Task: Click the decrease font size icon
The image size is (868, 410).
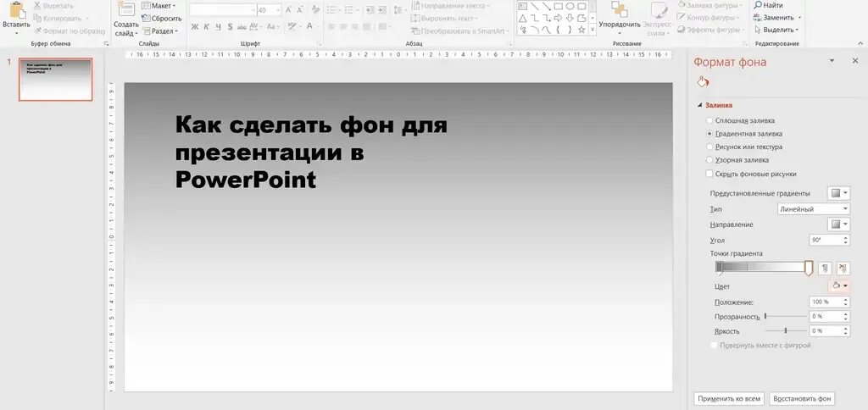Action: pyautogui.click(x=299, y=10)
